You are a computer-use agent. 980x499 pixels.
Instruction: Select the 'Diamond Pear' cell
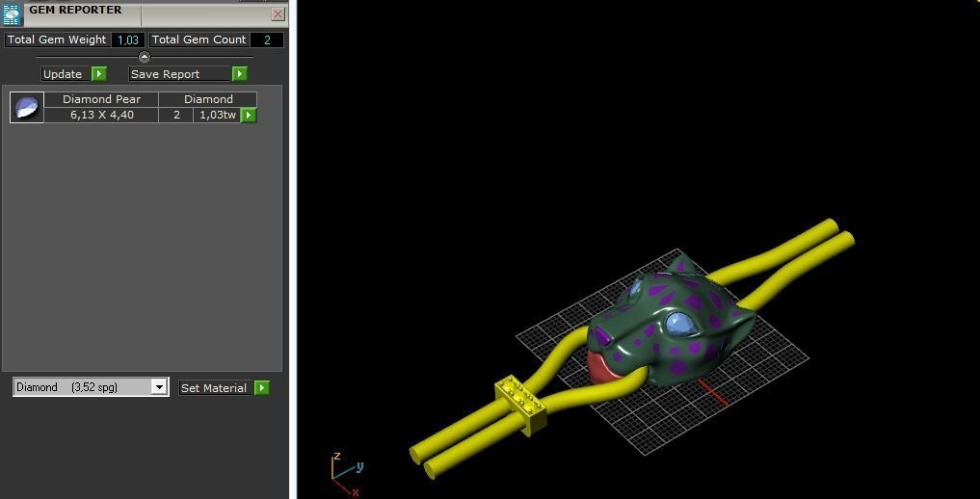click(101, 99)
